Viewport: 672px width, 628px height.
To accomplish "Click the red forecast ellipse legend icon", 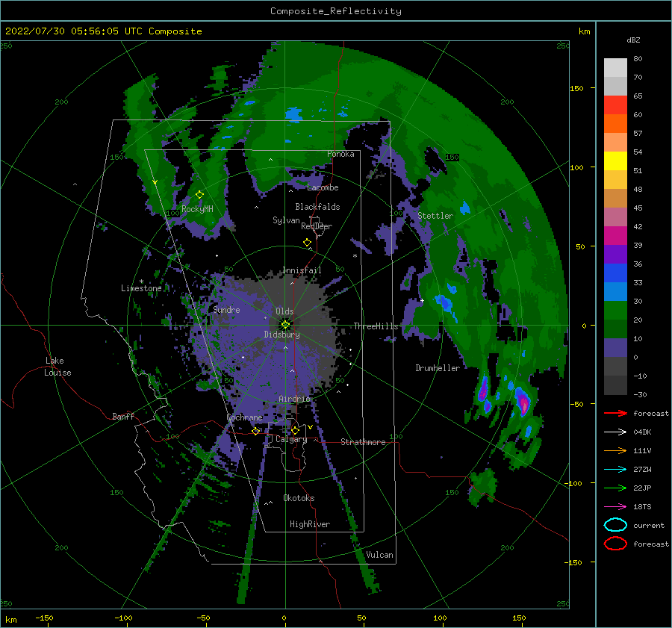I will coord(615,544).
